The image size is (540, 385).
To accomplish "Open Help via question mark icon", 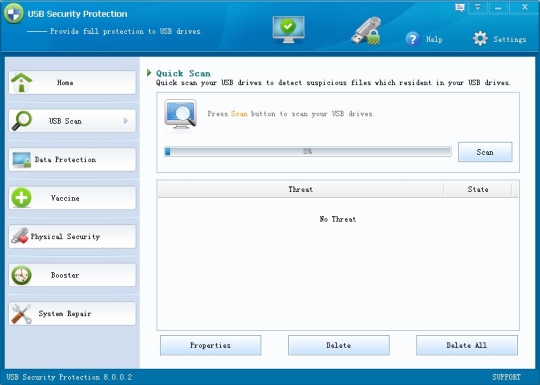I will [413, 39].
